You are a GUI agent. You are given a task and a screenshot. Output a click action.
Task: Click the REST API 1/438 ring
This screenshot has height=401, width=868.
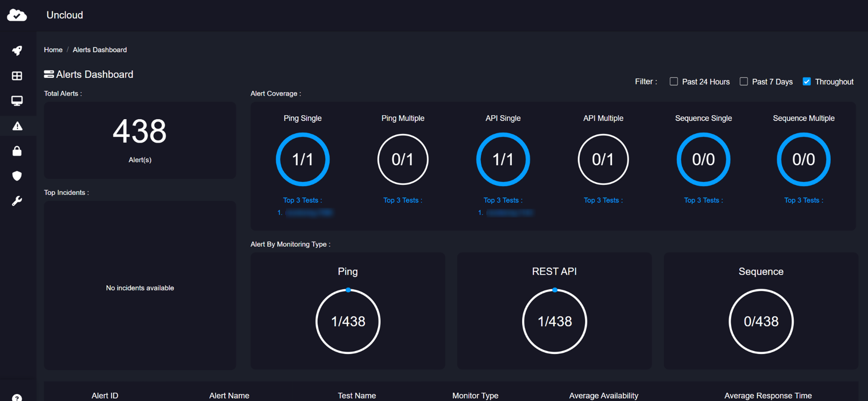tap(555, 322)
